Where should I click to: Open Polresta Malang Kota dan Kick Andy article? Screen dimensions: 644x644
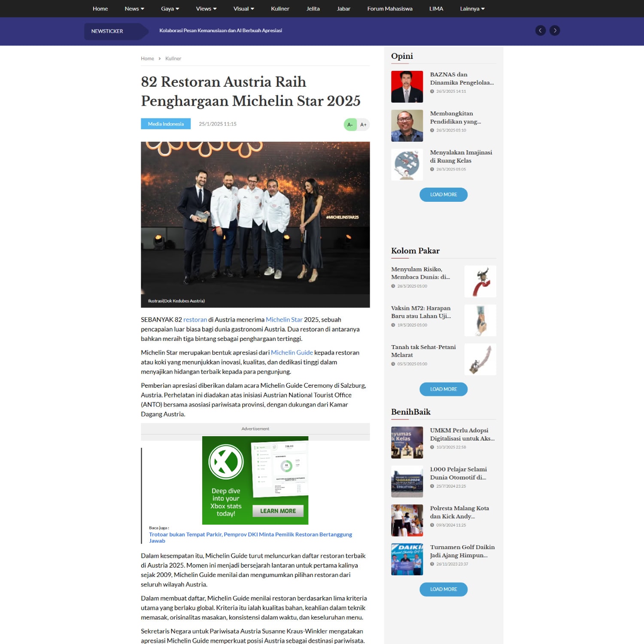click(459, 512)
